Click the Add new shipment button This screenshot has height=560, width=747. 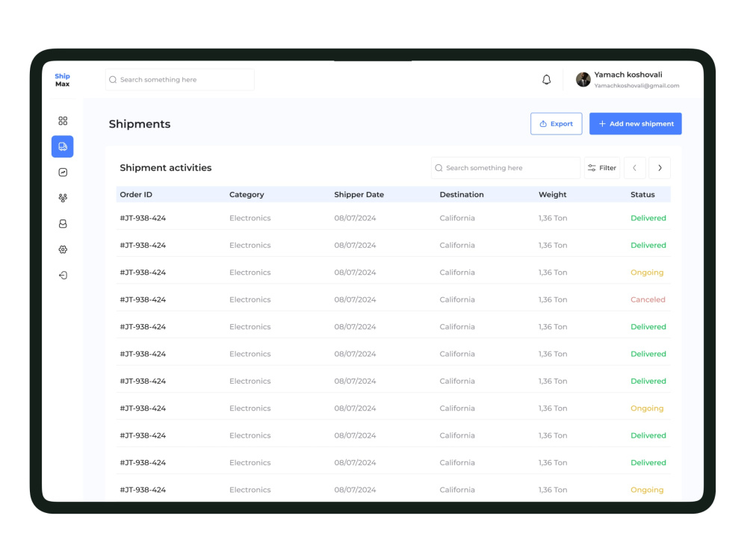tap(636, 123)
